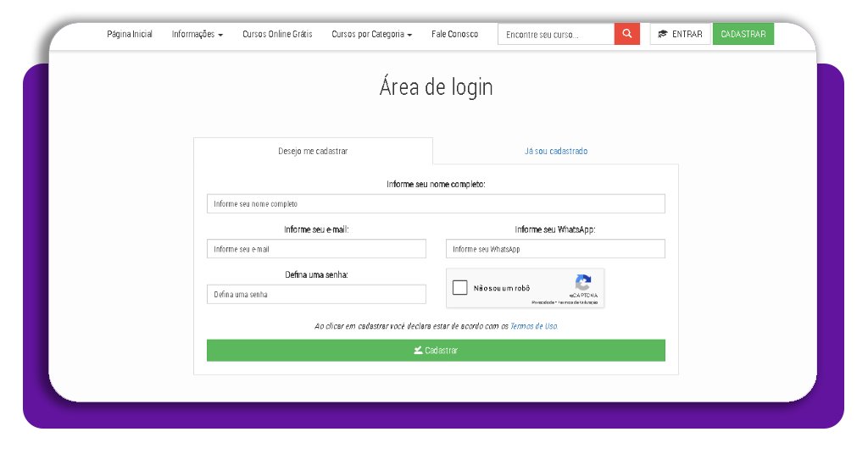This screenshot has height=454, width=868.
Task: Click the graduation cap icon beside ENTRAR
Action: pos(663,35)
